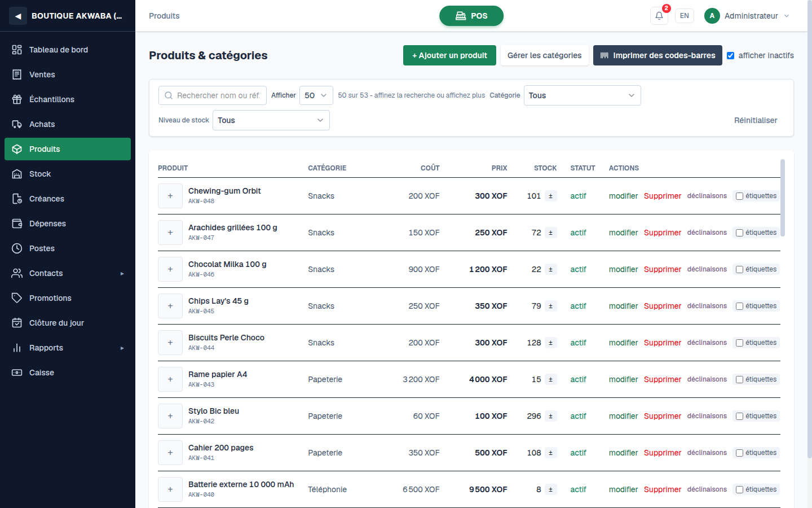This screenshot has width=812, height=508.
Task: Focus the Rechercher nom ou réf search field
Action: pyautogui.click(x=213, y=95)
